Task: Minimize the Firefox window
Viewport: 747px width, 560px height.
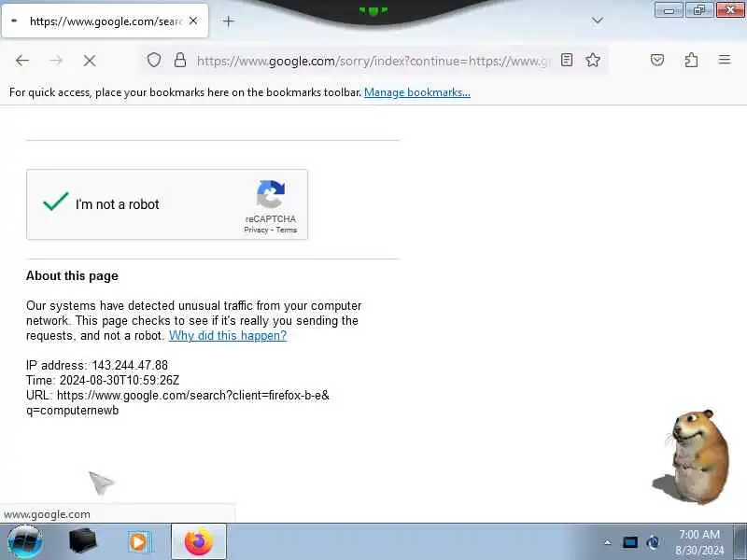Action: (669, 10)
